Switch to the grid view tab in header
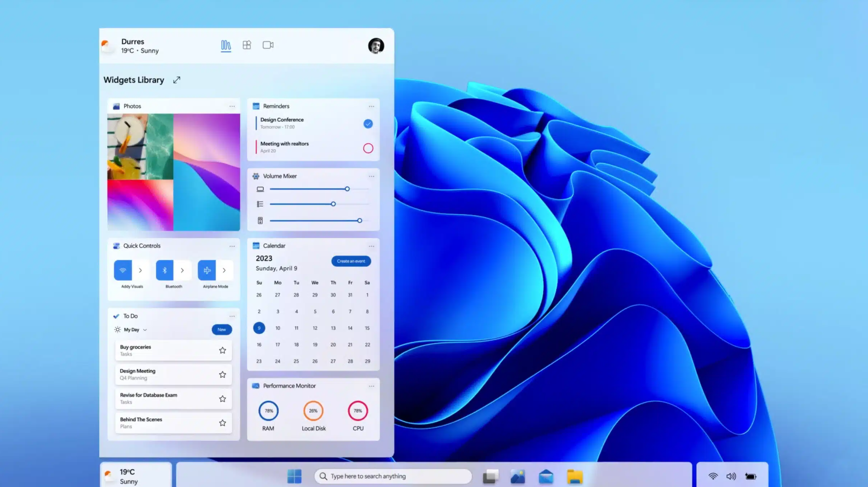Screen dimensions: 868x487 246,45
